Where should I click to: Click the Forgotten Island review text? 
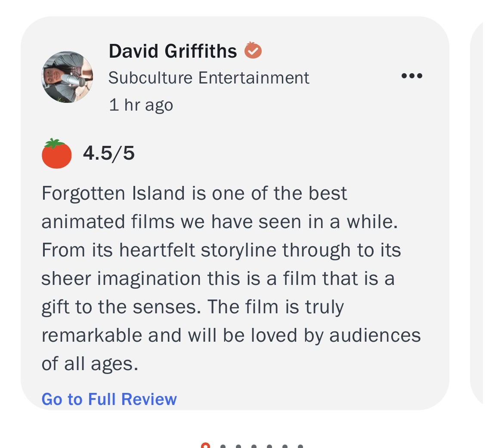click(231, 278)
